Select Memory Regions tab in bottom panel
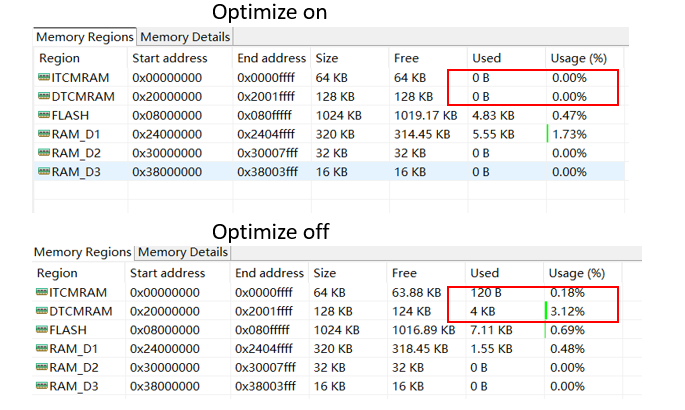The height and width of the screenshot is (410, 685). click(x=84, y=252)
